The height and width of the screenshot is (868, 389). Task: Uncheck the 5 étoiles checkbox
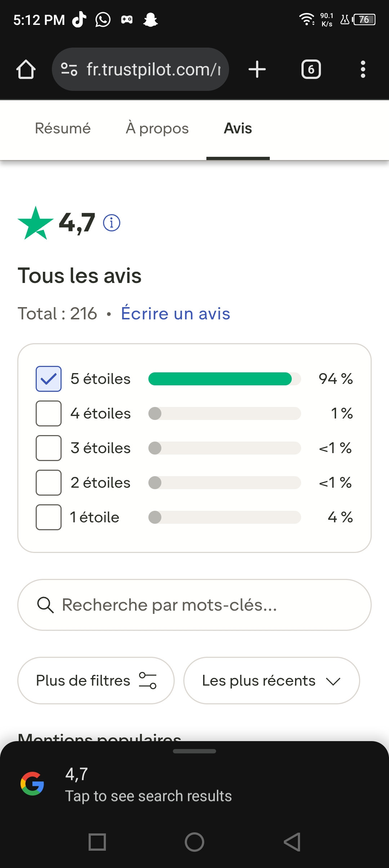[49, 379]
